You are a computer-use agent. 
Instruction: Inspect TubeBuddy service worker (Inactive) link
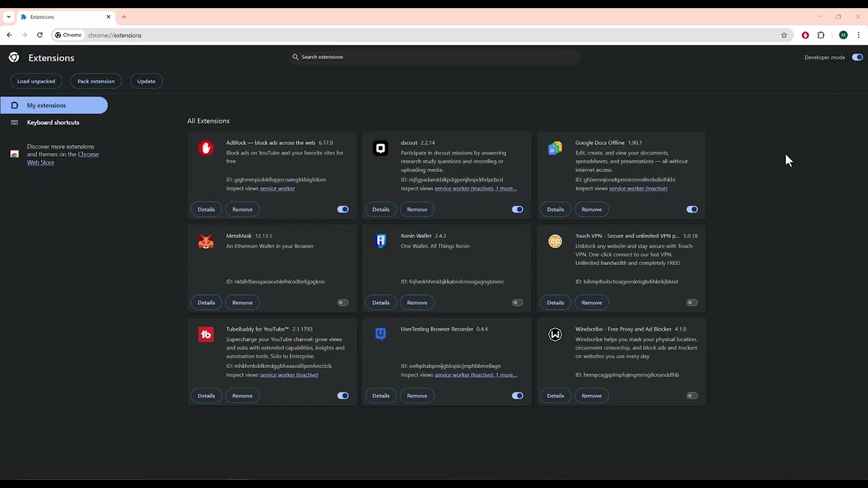click(x=289, y=375)
